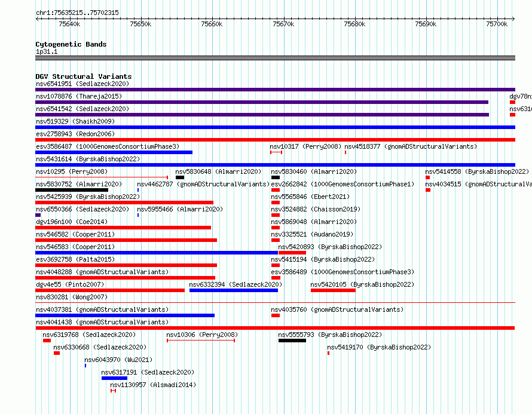Viewport: 532px width, 414px height.
Task: Click the nsv5419170 (ByrskaBishop2022) label
Action: 379,347
